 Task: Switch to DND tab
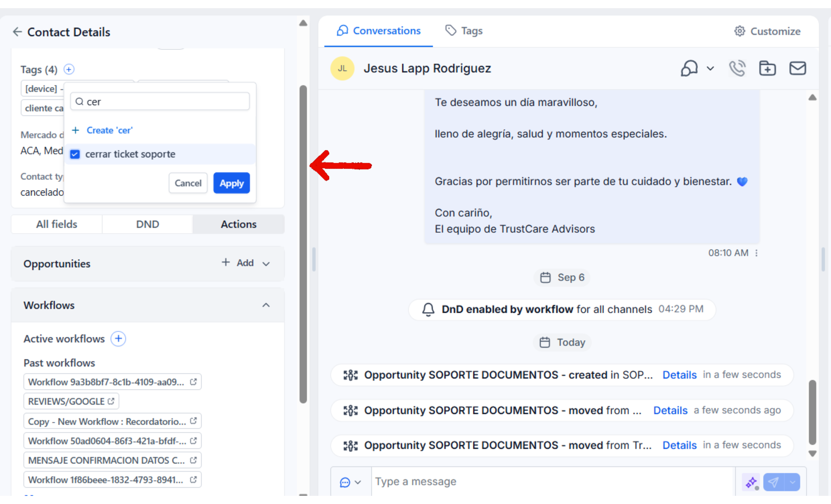point(147,224)
